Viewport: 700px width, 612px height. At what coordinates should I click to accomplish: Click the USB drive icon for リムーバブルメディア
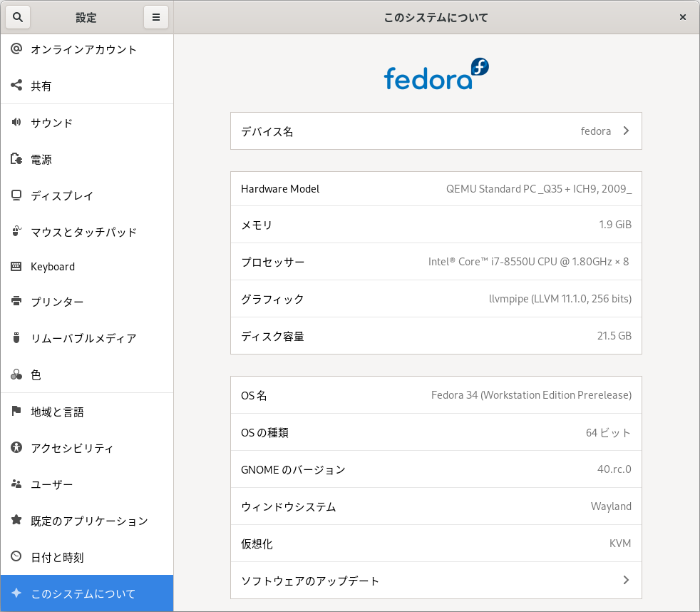(x=16, y=338)
